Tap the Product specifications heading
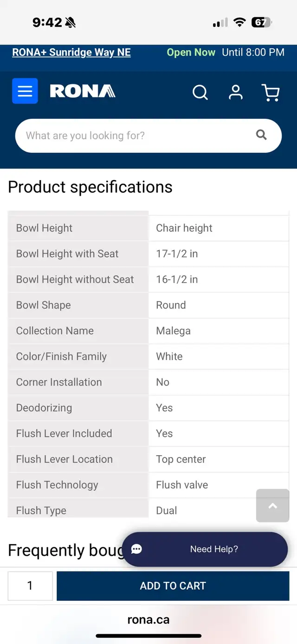 [90, 187]
